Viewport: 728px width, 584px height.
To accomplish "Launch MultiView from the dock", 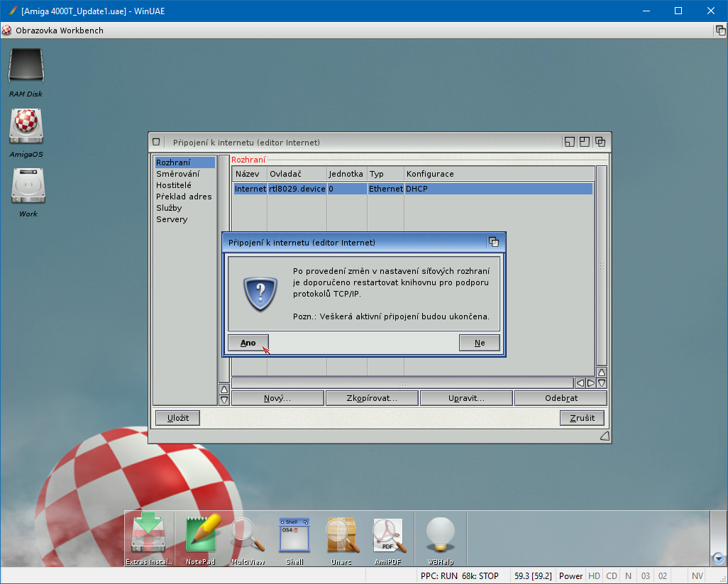I will [248, 535].
